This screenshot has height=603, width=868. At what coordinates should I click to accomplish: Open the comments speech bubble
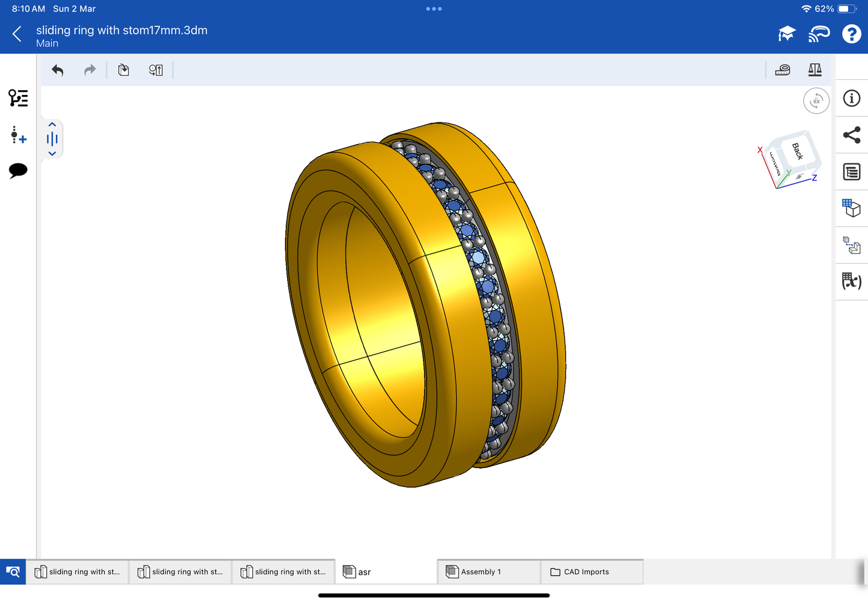pyautogui.click(x=18, y=171)
